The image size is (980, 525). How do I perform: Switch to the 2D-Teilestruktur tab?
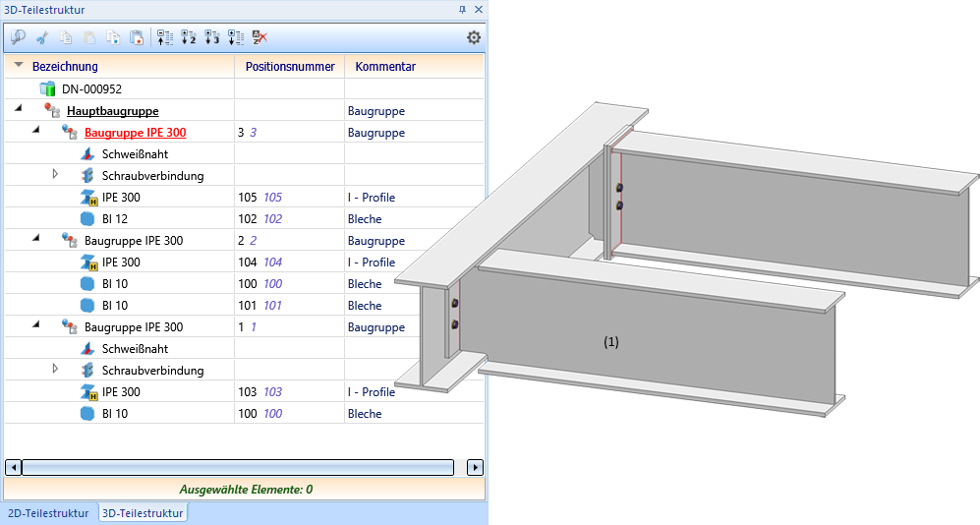click(x=49, y=513)
